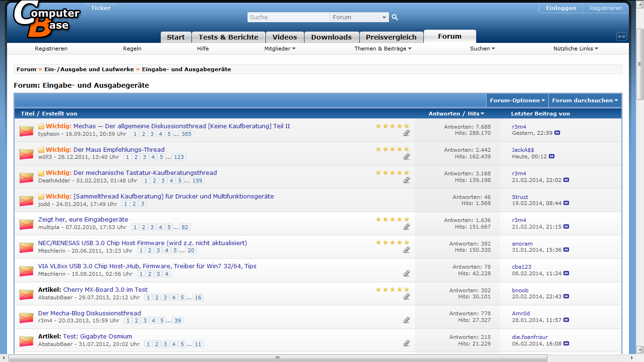Click the Einloggen button

(x=561, y=8)
